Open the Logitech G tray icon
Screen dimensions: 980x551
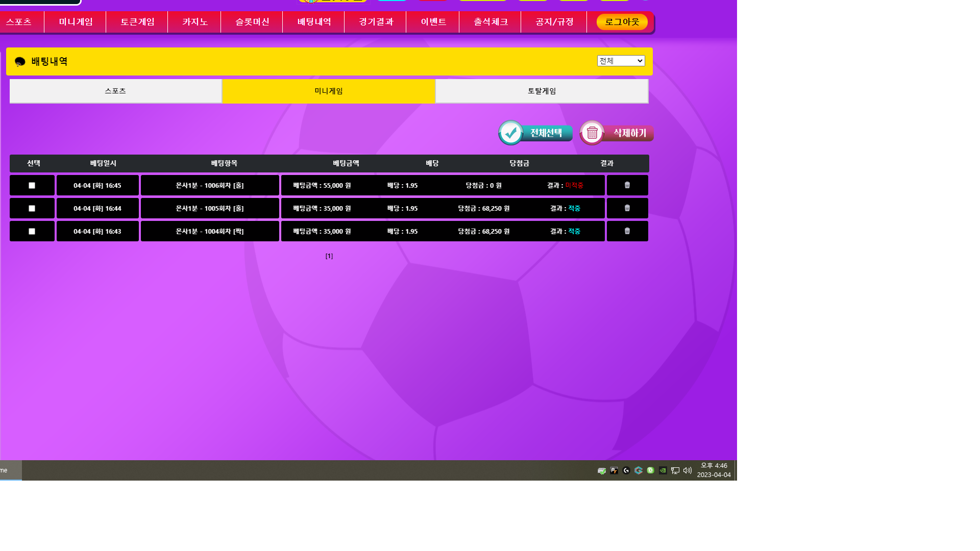[x=626, y=470]
